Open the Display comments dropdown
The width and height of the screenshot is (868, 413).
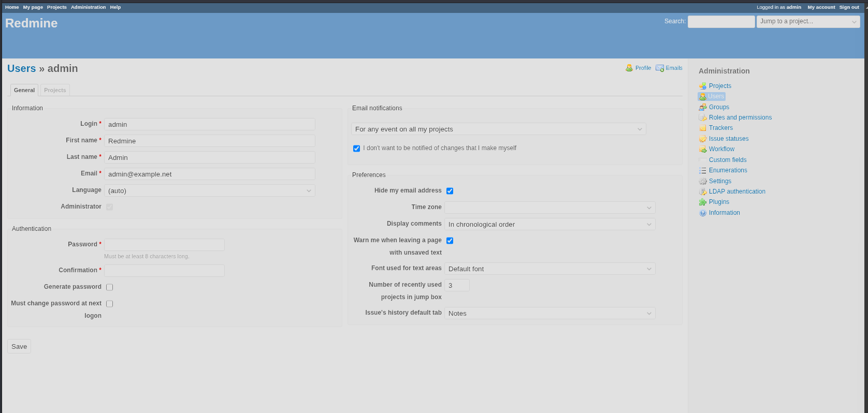click(550, 224)
